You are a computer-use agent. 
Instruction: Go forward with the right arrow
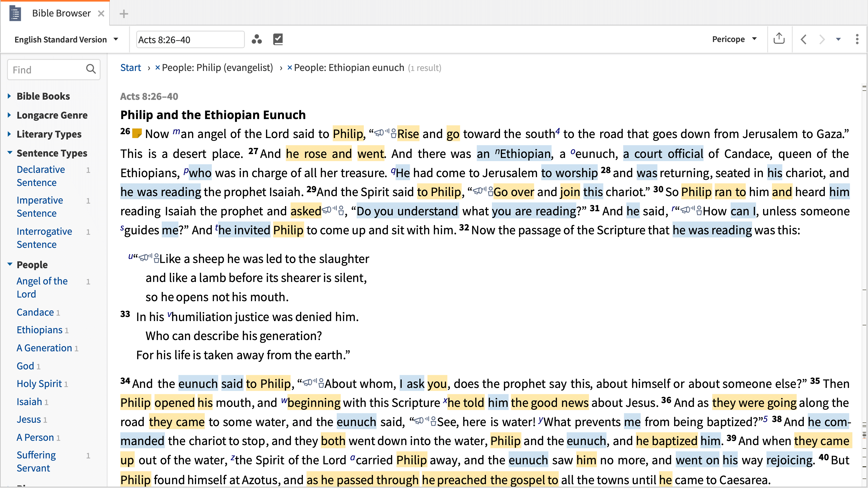(x=822, y=39)
